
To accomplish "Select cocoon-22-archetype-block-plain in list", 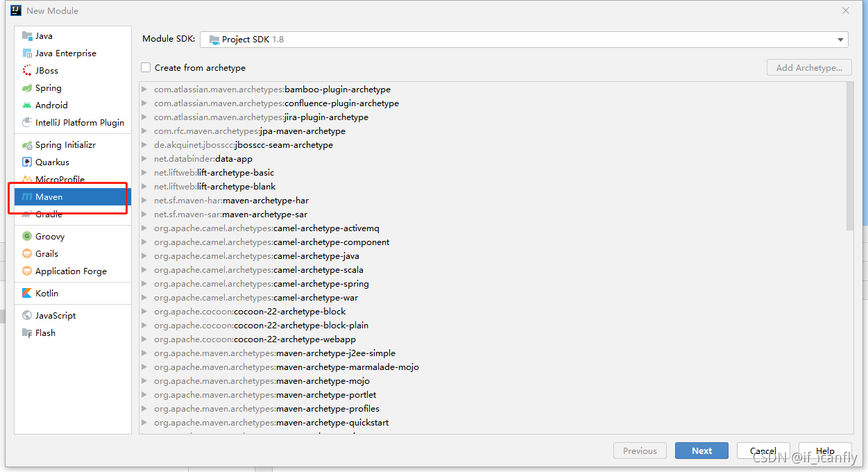I will [261, 326].
